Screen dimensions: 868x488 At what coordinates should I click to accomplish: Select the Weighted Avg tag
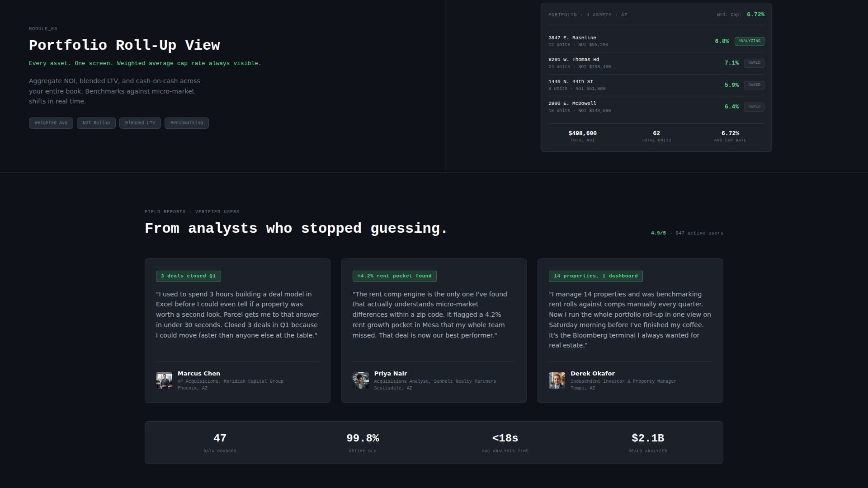[51, 123]
